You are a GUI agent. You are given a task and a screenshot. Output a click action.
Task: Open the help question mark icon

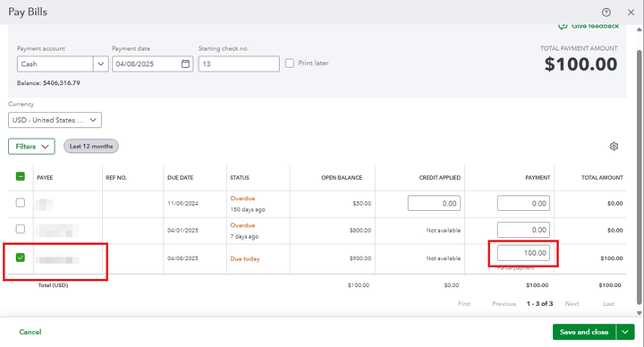[x=606, y=13]
